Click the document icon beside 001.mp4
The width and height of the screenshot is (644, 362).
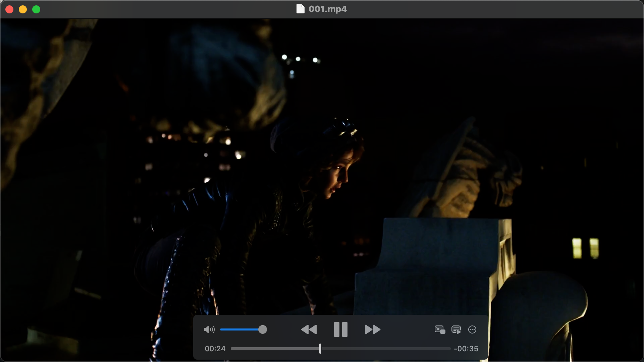300,9
